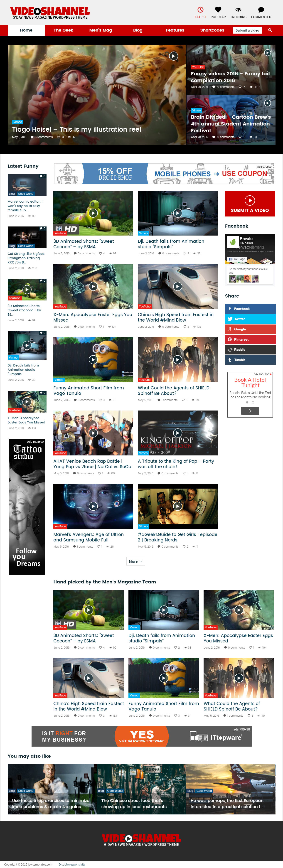
Task: Open Features menu item
Action: point(175,30)
